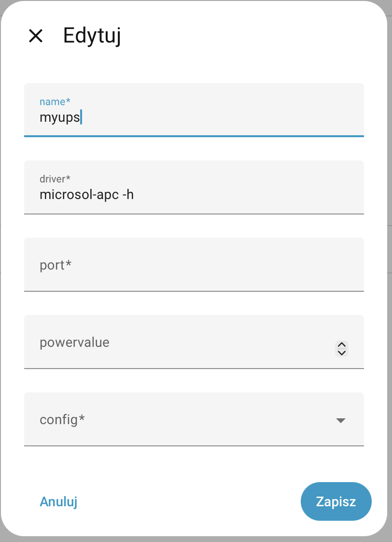The height and width of the screenshot is (542, 392).
Task: Cancel editing with the Anuluj button
Action: pos(58,501)
